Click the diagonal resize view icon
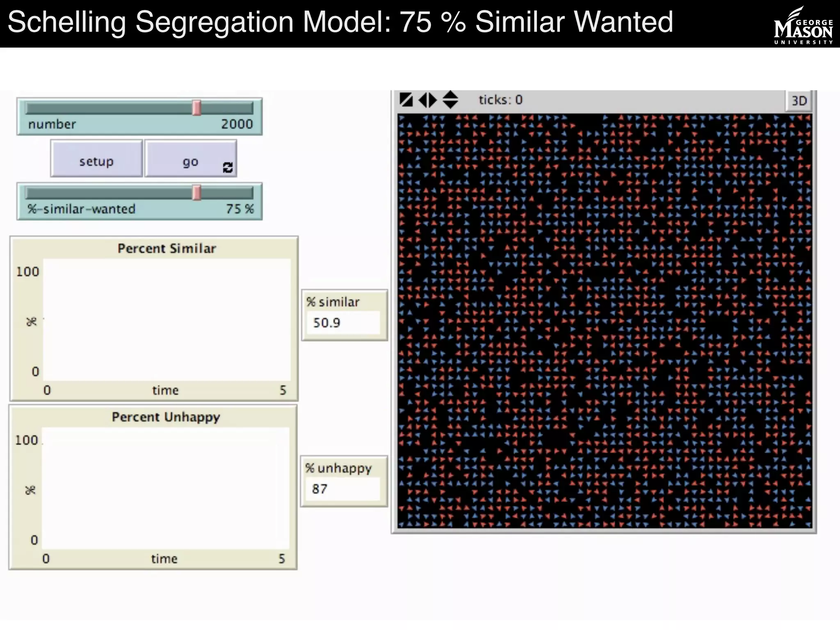840x630 pixels. [406, 100]
